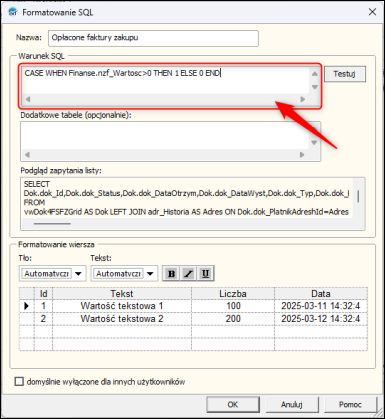This screenshot has height=419, width=385.
Task: Click left arrow of Dodatkowe tabele horizontal scrollbar
Action: pos(27,155)
